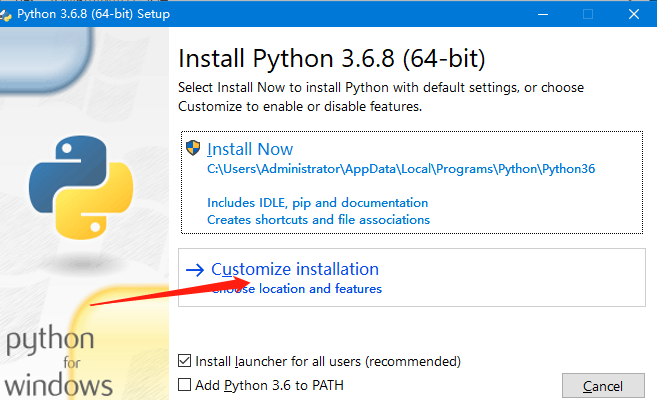Click the maximize button in title bar
This screenshot has height=400, width=657.
point(588,14)
